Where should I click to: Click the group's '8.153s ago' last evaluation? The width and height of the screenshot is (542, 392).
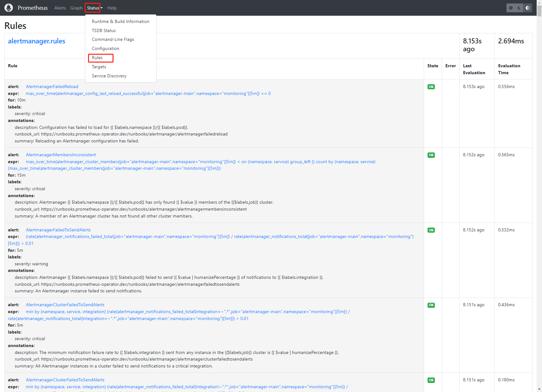click(472, 45)
